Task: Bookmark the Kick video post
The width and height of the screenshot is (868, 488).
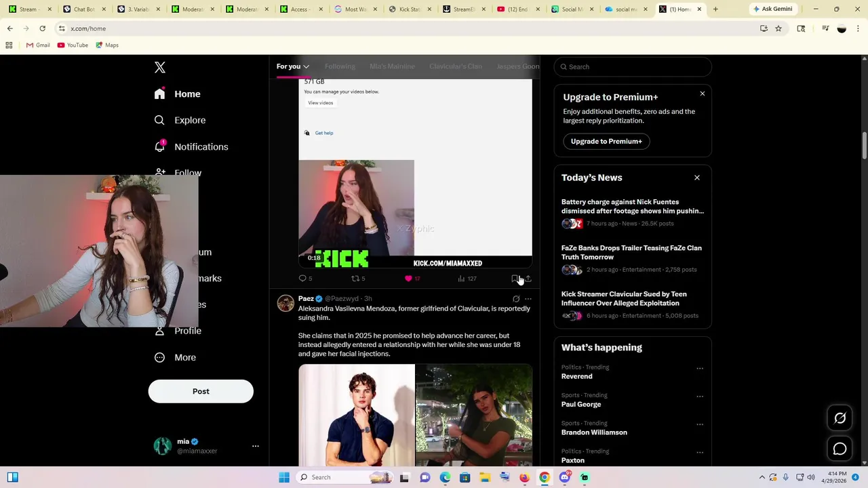Action: point(515,279)
